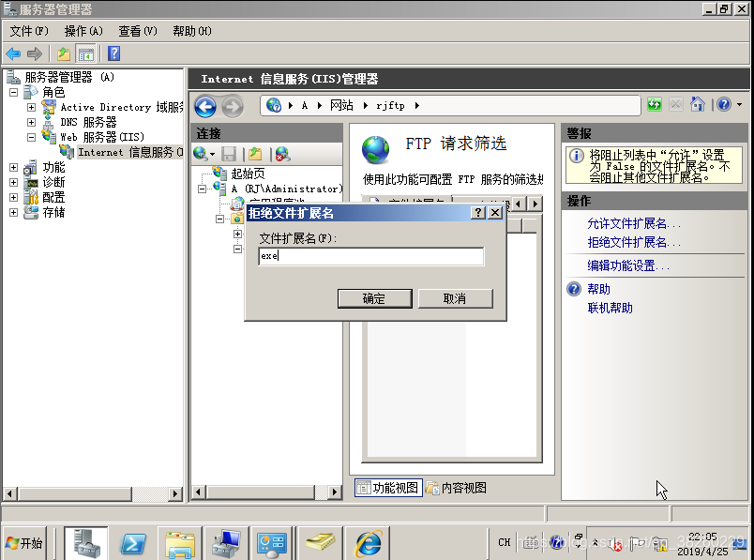Click the save floppy disk icon in Connections
Screen dimensions: 754x560
pos(229,154)
